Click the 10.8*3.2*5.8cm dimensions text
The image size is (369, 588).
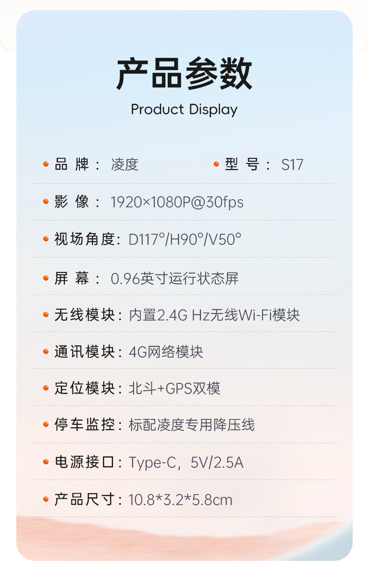pos(180,500)
